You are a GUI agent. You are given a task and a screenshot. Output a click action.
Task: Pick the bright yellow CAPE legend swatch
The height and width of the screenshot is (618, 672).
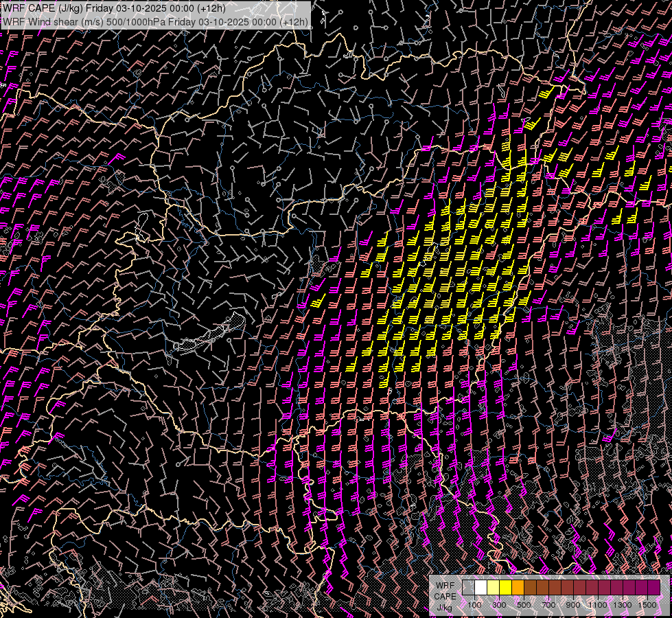pos(505,587)
